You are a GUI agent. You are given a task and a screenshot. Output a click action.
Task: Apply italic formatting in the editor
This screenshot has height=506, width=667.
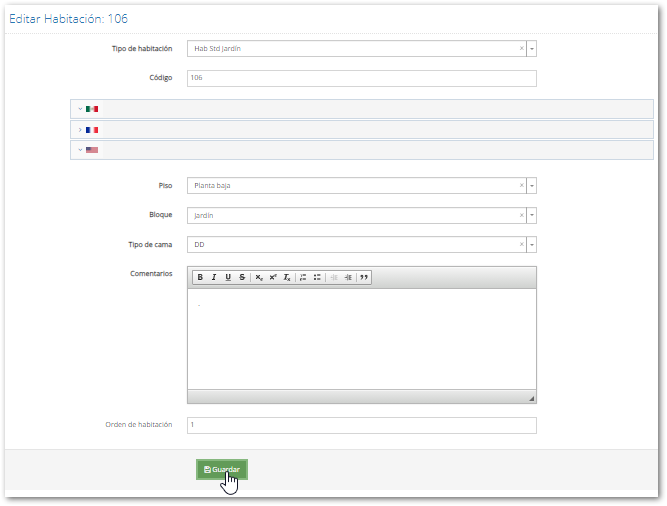(214, 277)
